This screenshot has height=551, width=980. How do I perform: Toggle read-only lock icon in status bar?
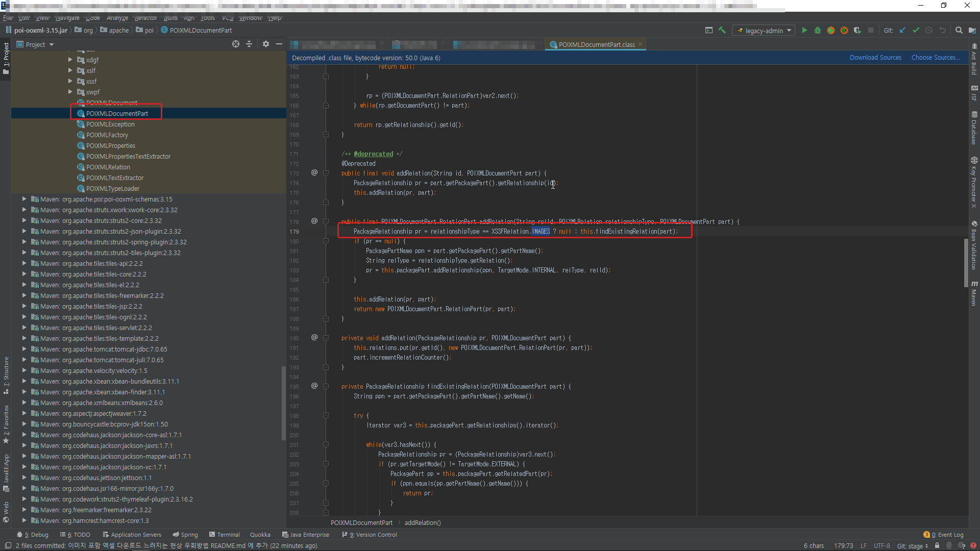[x=937, y=545]
